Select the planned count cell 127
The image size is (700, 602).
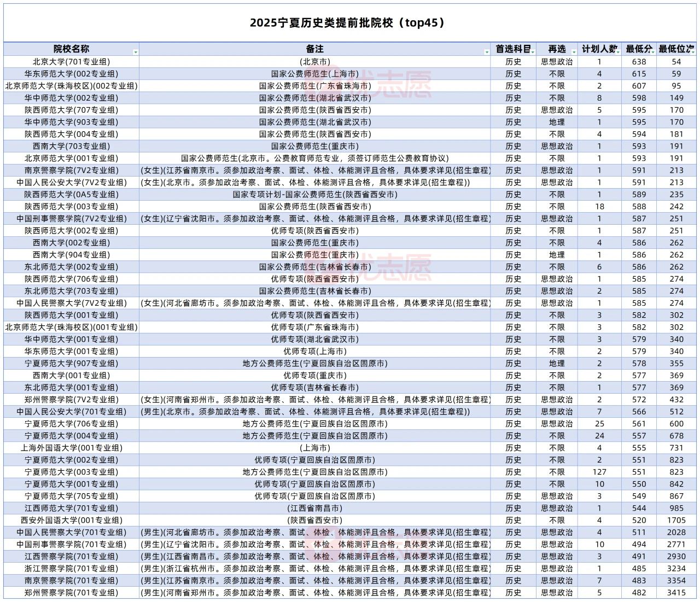coord(599,472)
